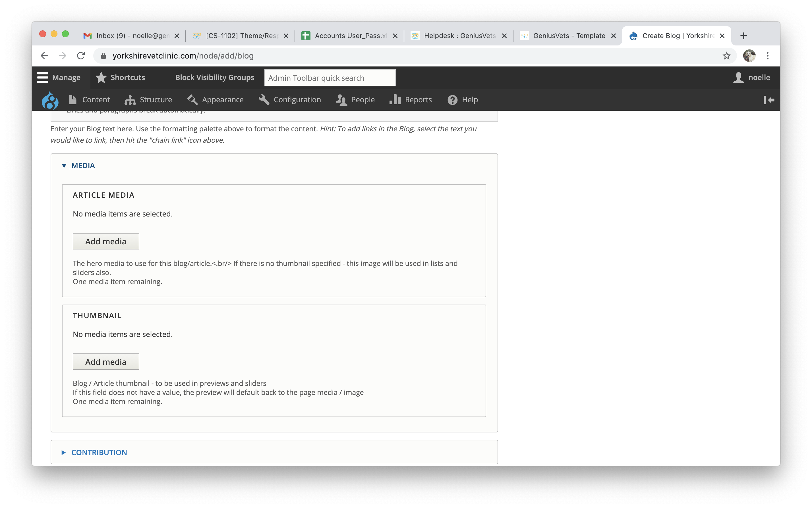Go back with browser arrow

coord(44,56)
